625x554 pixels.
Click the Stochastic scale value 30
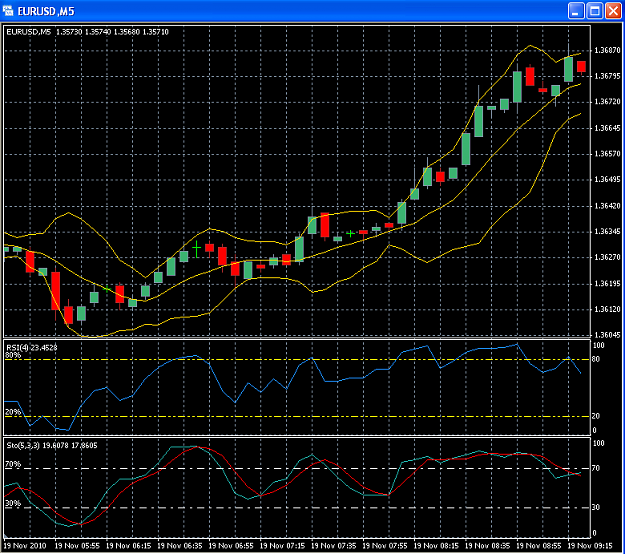pos(596,507)
